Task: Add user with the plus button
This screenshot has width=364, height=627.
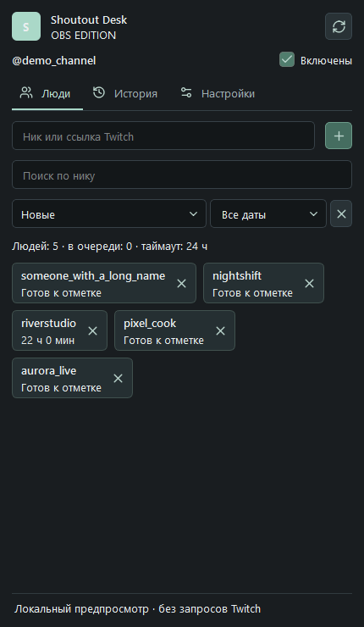Action: point(339,136)
